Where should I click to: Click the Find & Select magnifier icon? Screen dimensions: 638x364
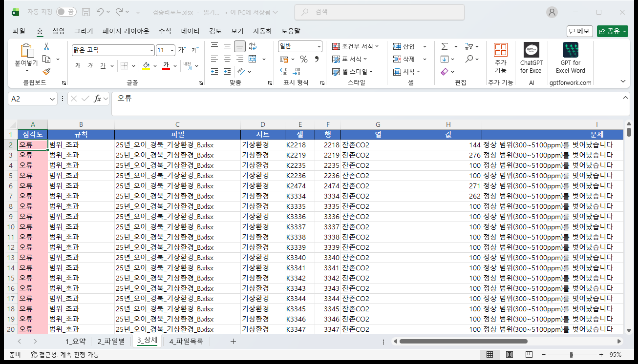tap(469, 59)
